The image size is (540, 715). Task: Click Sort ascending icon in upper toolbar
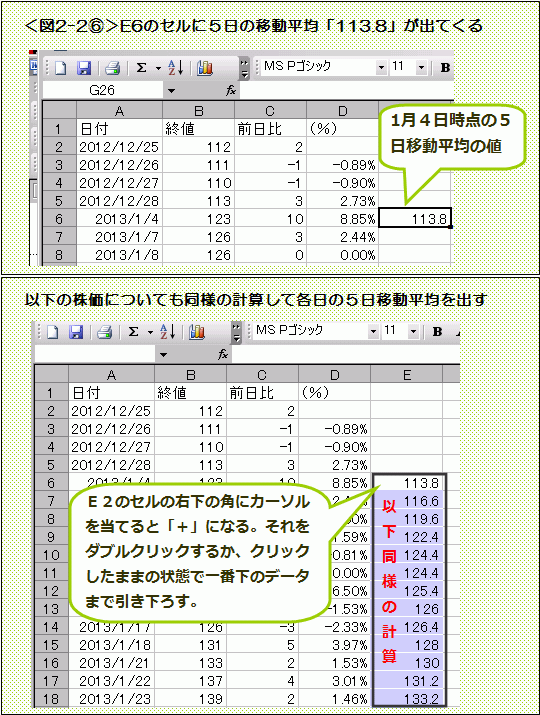tap(176, 68)
